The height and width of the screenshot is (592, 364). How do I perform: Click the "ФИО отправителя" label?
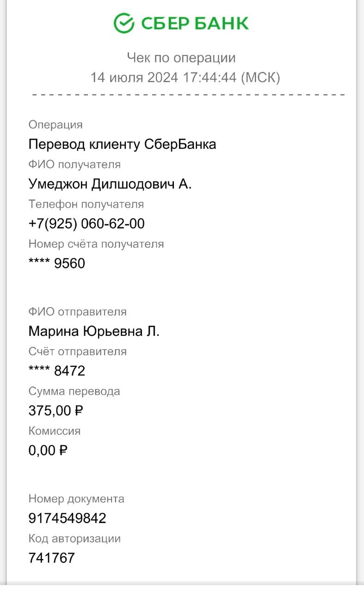click(x=77, y=312)
